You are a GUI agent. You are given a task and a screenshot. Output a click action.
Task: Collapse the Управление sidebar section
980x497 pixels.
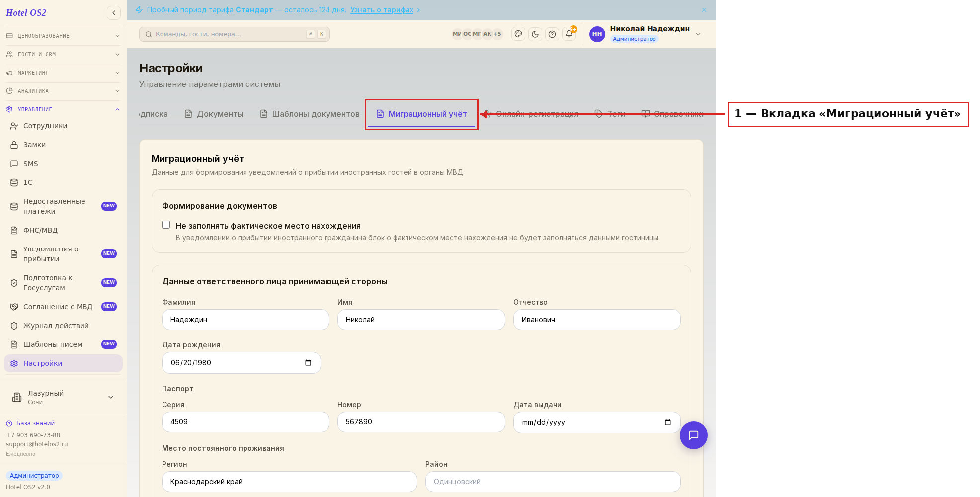(x=63, y=110)
